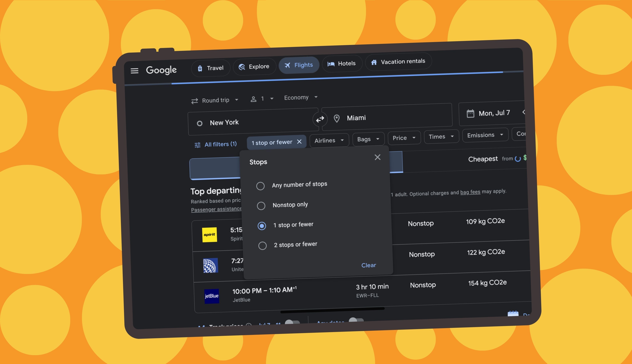Open the bag fees link
Image resolution: width=632 pixels, height=364 pixels.
(x=470, y=192)
